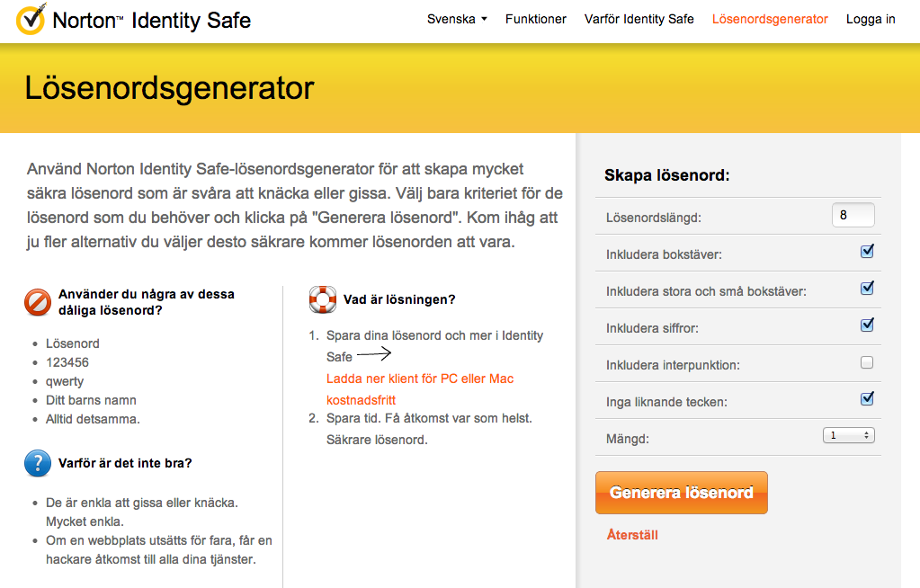This screenshot has width=920, height=588.
Task: Go to Varför Identity Safe page
Action: tap(639, 19)
